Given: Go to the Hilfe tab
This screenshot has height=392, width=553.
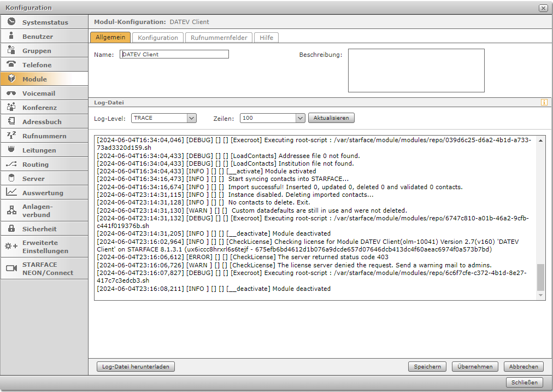Looking at the screenshot, I should point(266,38).
